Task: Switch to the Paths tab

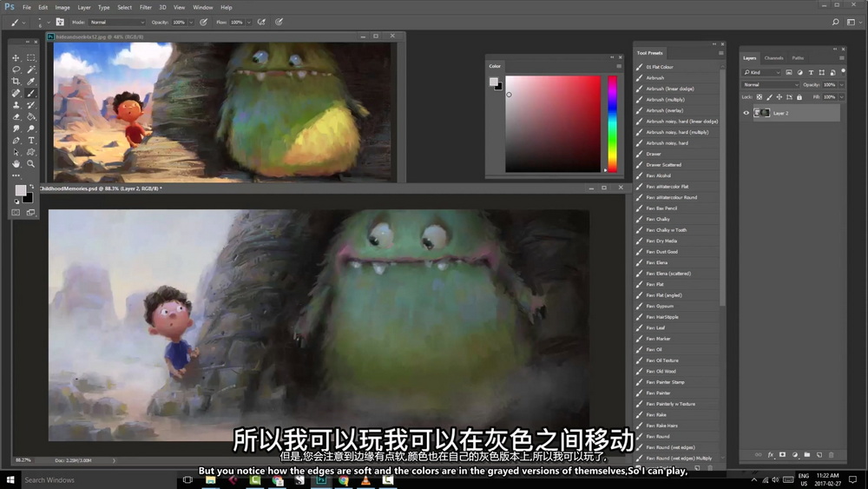Action: [798, 57]
